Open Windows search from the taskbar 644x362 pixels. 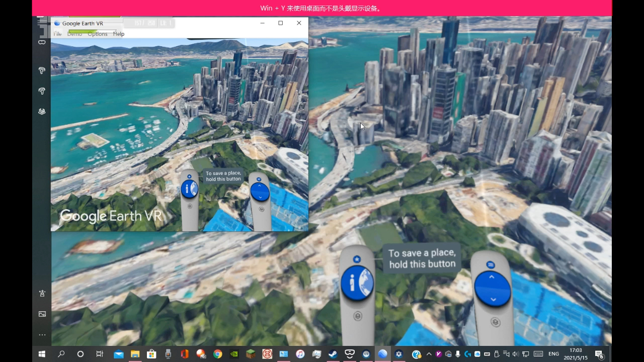[61, 354]
